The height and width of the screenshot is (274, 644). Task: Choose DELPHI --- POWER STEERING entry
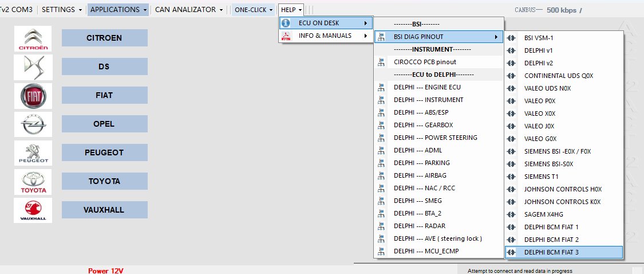click(x=438, y=138)
